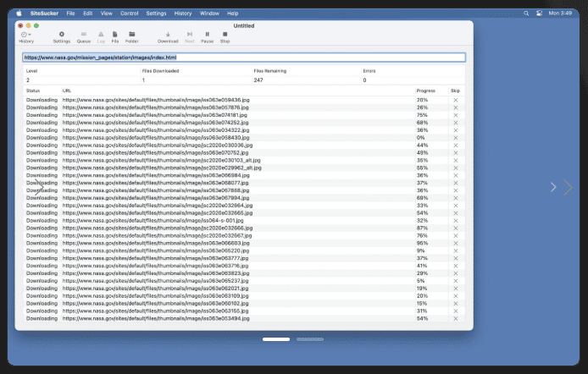Skip the iss063e060102.jpg download
588x374 pixels.
point(456,304)
